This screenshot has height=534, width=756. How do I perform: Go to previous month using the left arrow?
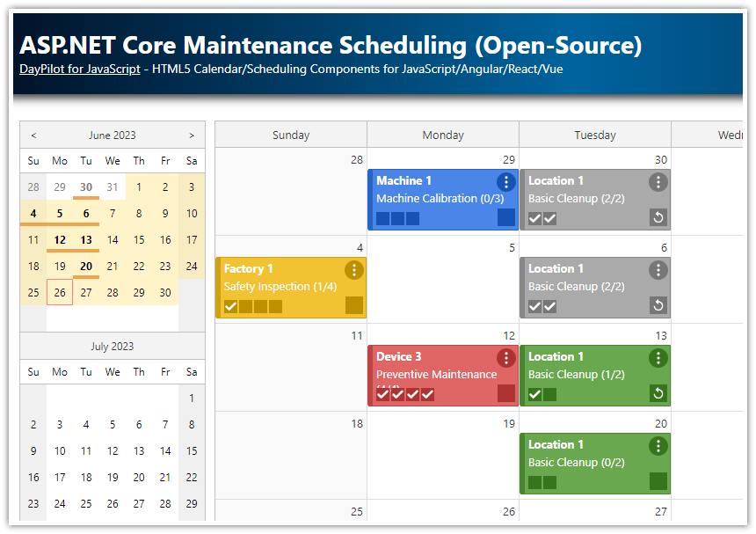pos(33,135)
